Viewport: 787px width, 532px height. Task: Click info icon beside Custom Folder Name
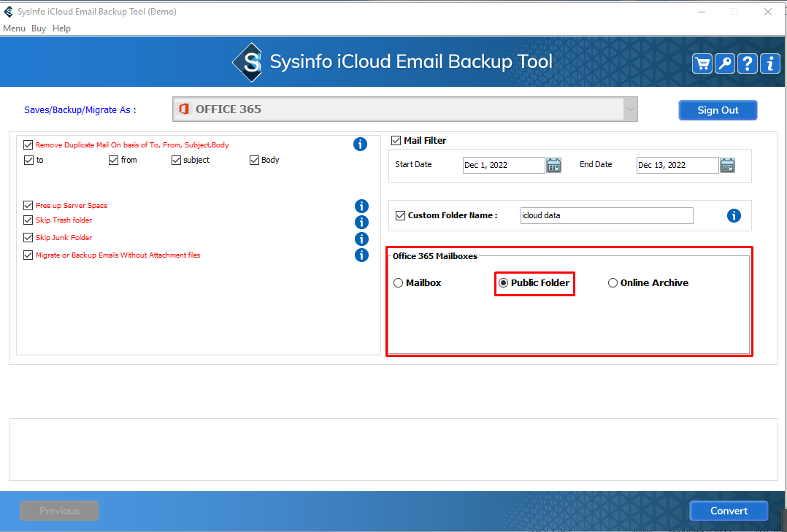[x=734, y=215]
